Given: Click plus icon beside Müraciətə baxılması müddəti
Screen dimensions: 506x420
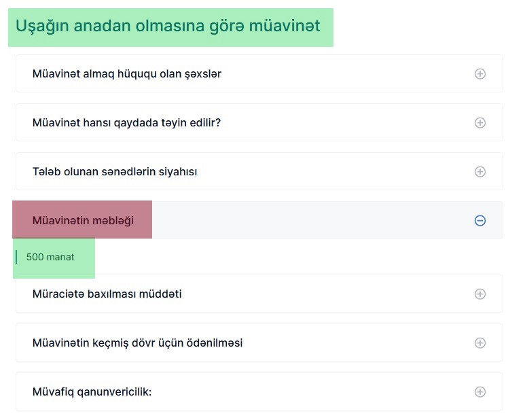Looking at the screenshot, I should pos(480,294).
